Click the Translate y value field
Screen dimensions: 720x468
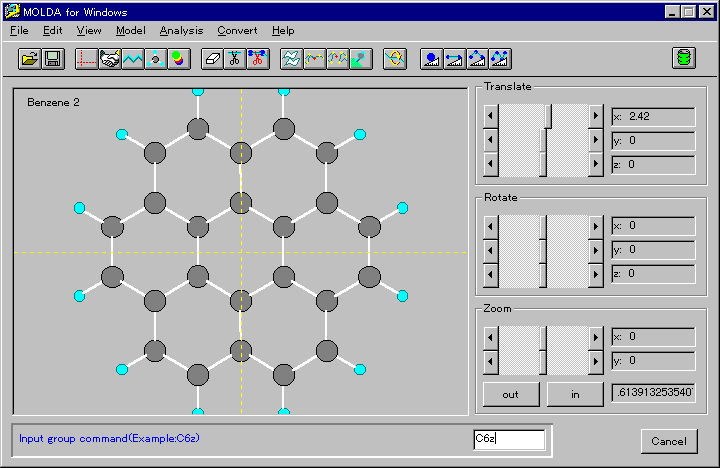(653, 141)
